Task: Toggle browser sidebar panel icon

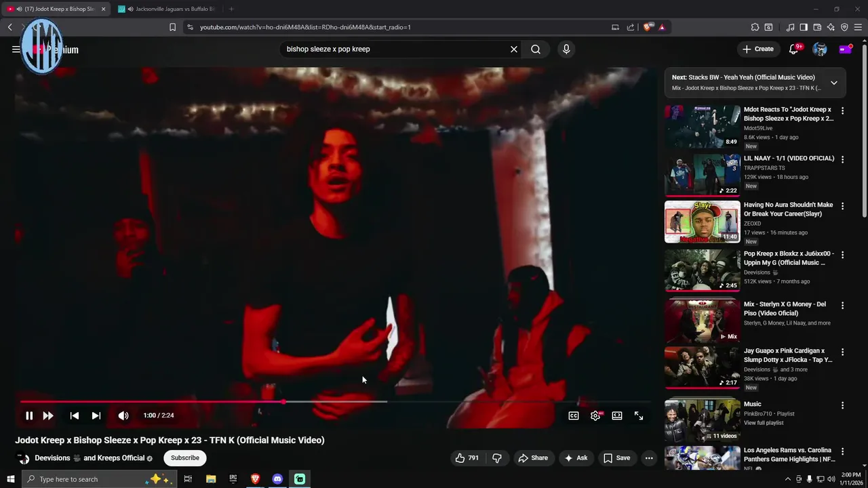Action: coord(804,27)
